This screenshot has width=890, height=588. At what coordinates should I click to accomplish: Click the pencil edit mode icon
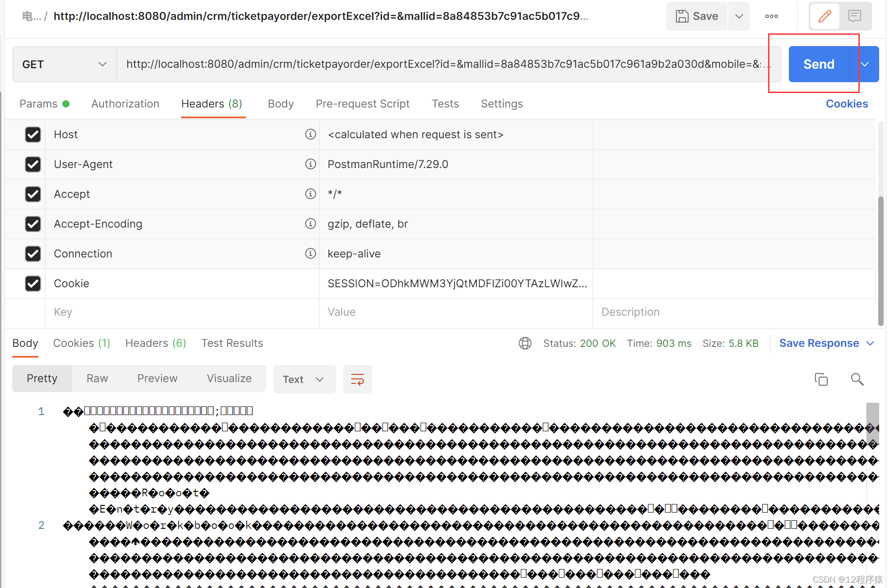pyautogui.click(x=825, y=16)
